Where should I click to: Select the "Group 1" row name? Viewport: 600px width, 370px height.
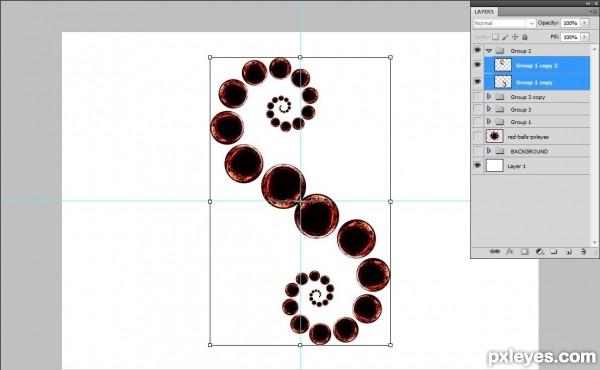pyautogui.click(x=521, y=122)
